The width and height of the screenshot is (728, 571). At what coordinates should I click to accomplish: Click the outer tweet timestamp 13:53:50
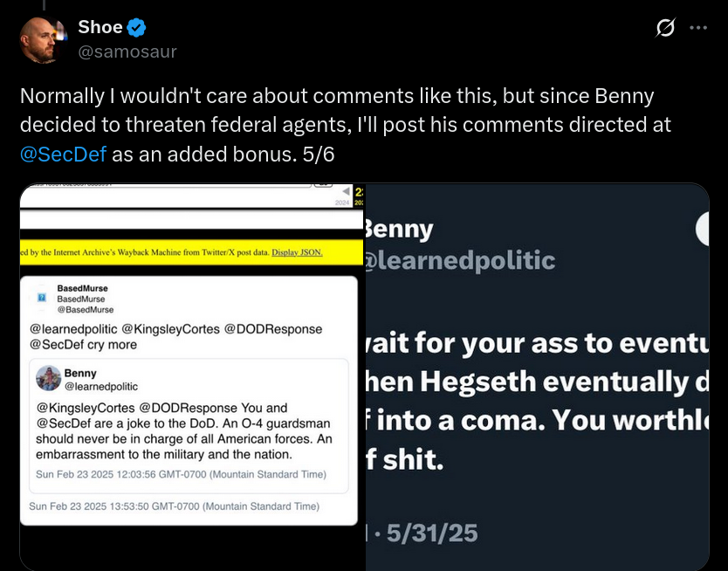click(174, 506)
